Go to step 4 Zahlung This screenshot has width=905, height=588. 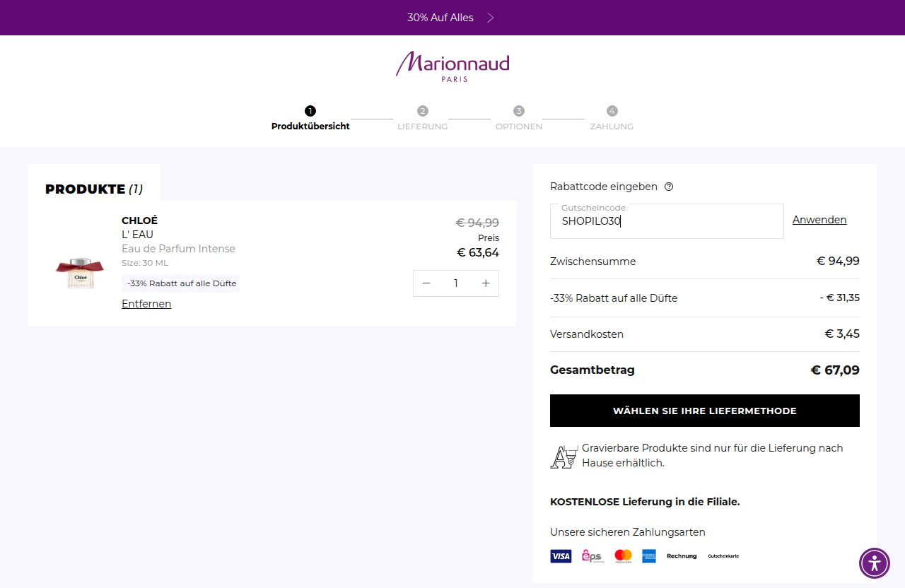(x=612, y=118)
